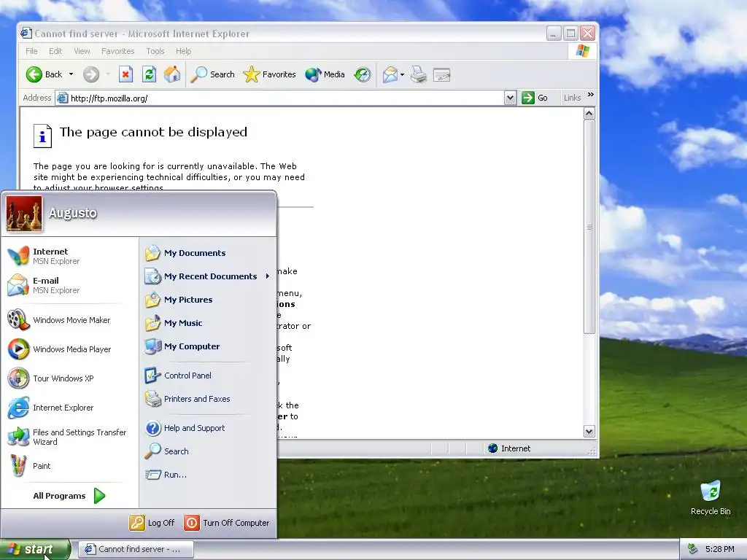Click the scrollbar down arrow in the IE page
Image resolution: width=747 pixels, height=560 pixels.
[589, 432]
